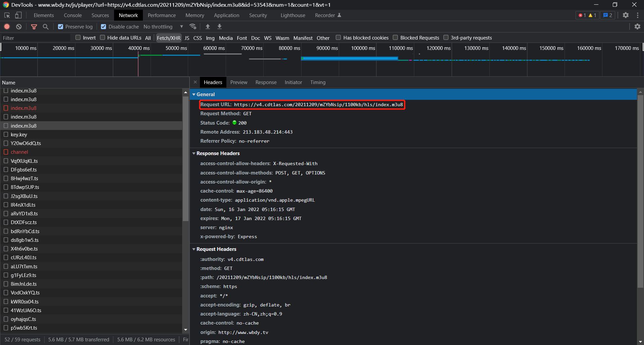Filter requests by Media
This screenshot has width=644, height=345.
click(x=226, y=38)
